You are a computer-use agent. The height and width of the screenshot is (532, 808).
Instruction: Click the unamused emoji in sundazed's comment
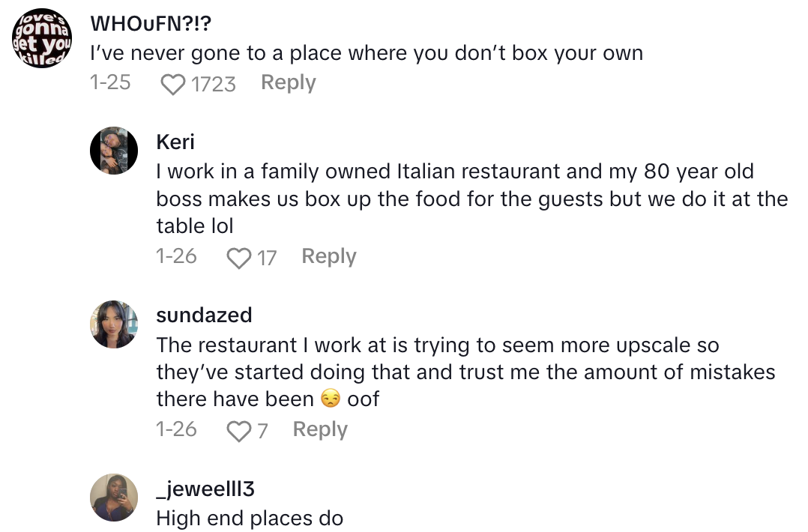[329, 399]
